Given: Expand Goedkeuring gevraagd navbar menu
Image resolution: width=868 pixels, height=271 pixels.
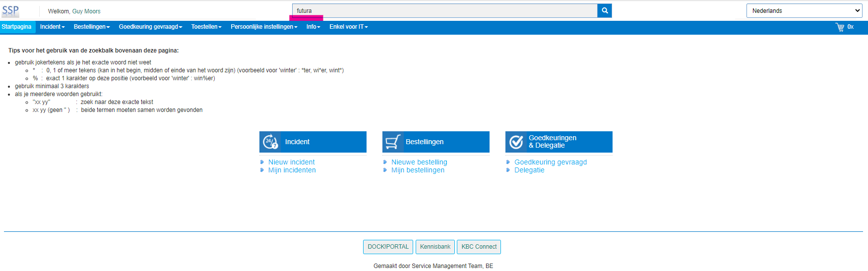Looking at the screenshot, I should click(x=150, y=27).
